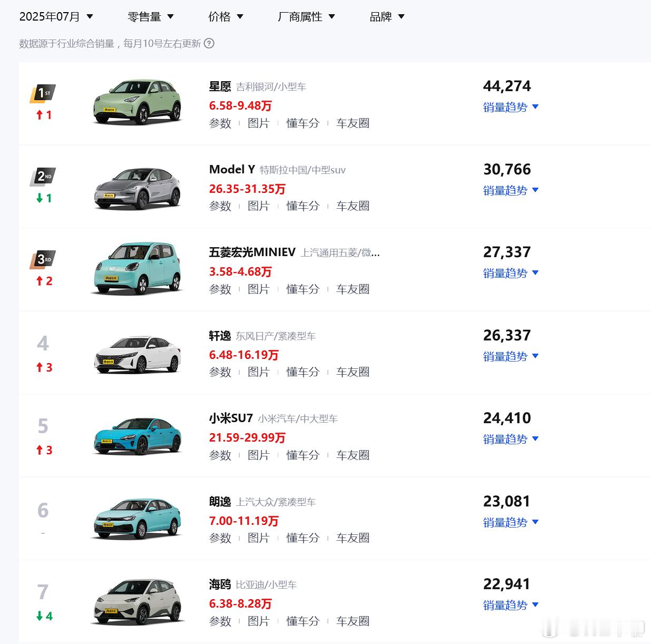Click the 五菱宏光MINIEV model name

[252, 252]
